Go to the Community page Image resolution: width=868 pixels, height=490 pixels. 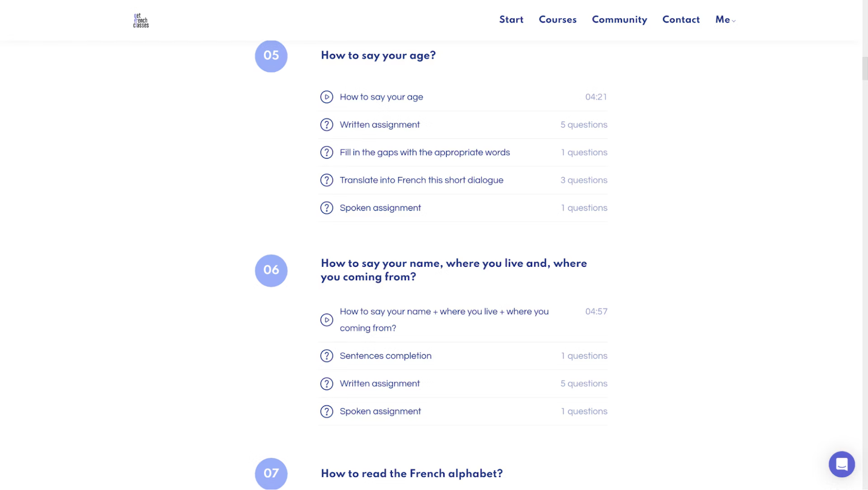(x=619, y=19)
